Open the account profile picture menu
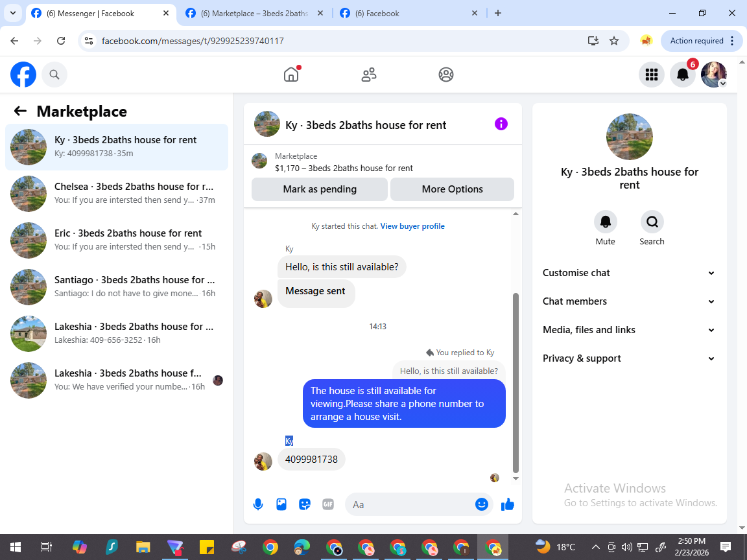Viewport: 747px width, 560px height. [714, 75]
